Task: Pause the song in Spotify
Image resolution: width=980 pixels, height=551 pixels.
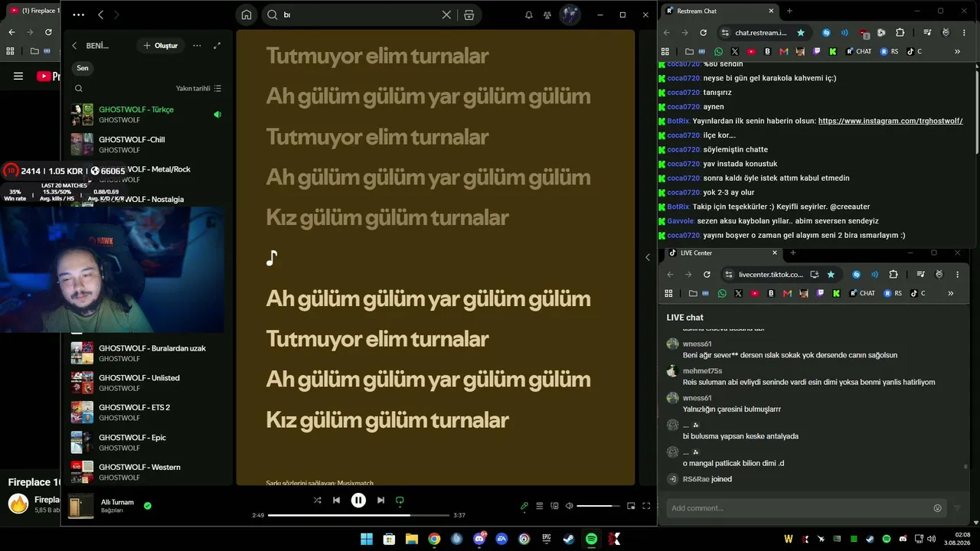Action: tap(358, 500)
